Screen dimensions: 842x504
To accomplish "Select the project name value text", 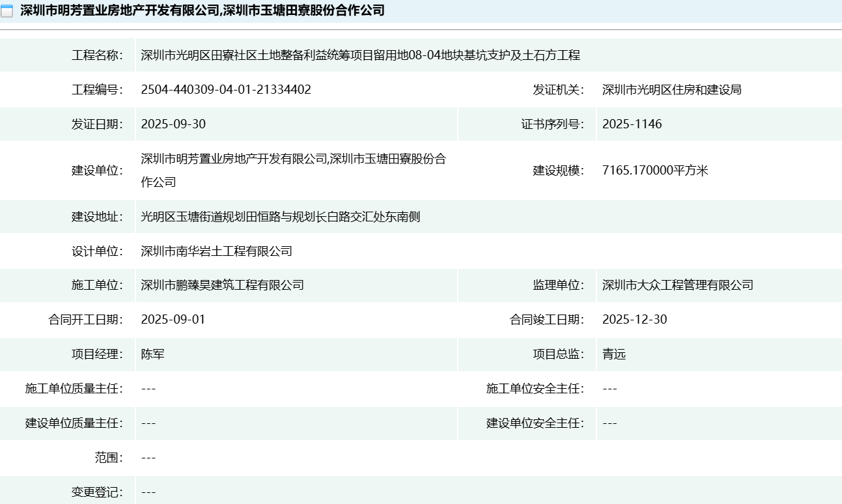I will [x=360, y=55].
